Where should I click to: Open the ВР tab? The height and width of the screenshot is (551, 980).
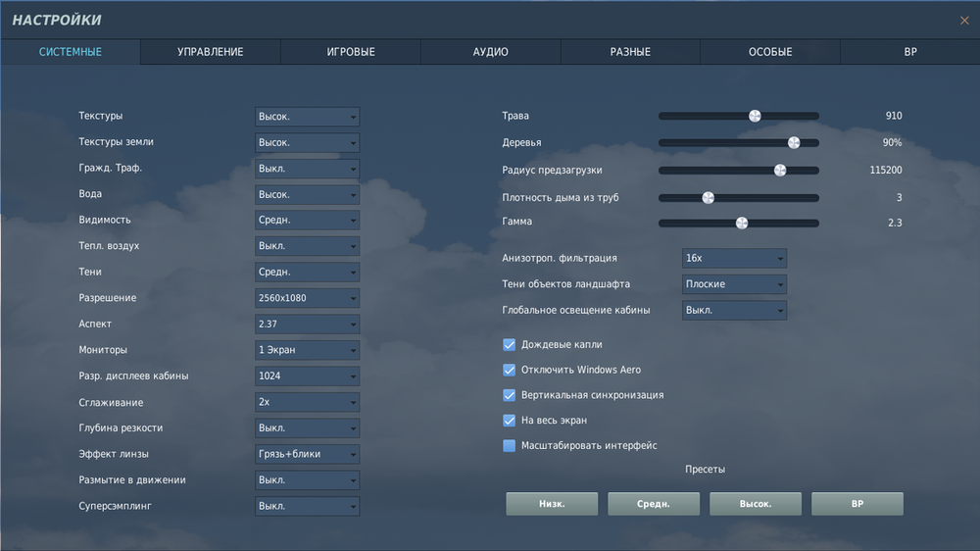[x=910, y=52]
